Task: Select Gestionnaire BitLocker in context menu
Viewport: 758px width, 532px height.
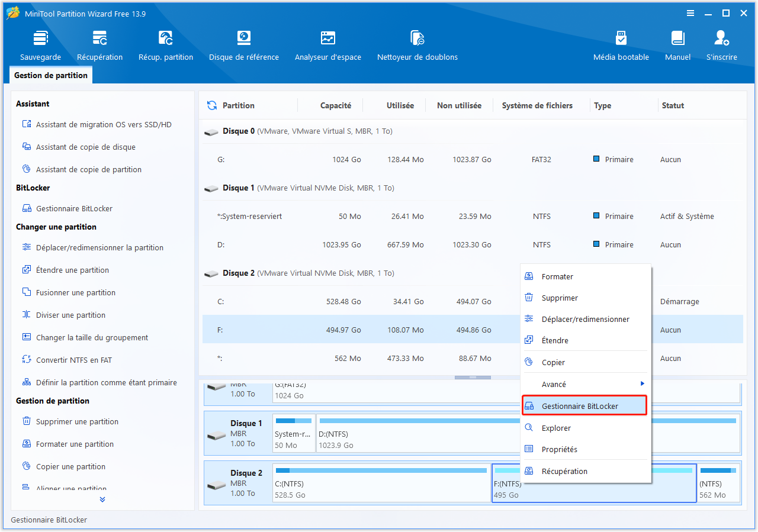Action: (584, 406)
